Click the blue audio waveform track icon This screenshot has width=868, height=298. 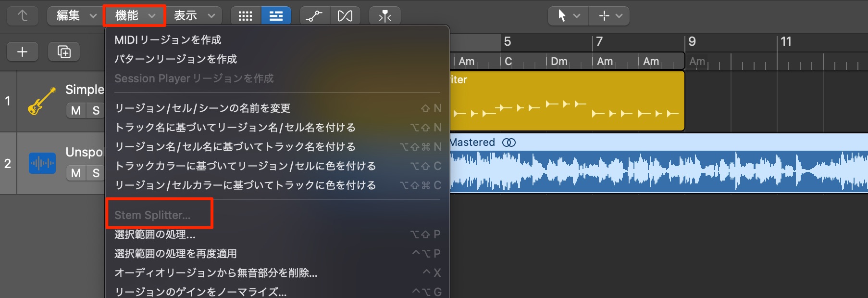point(42,163)
